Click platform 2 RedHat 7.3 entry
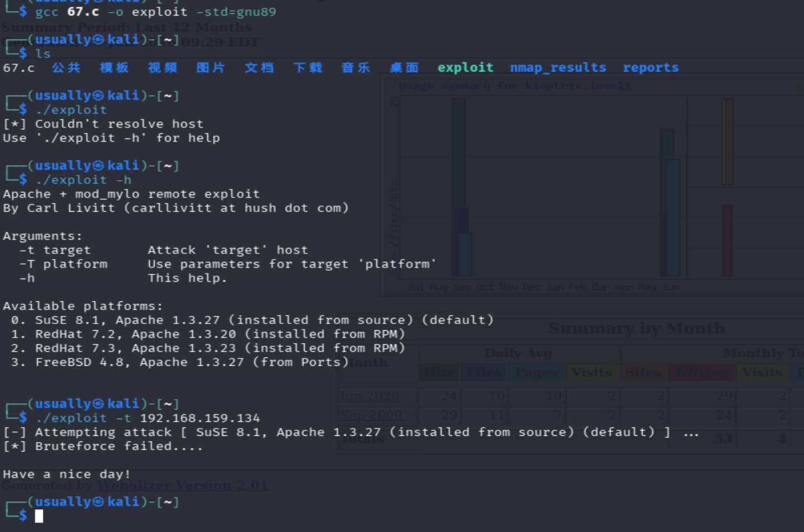This screenshot has width=804, height=532. point(208,348)
